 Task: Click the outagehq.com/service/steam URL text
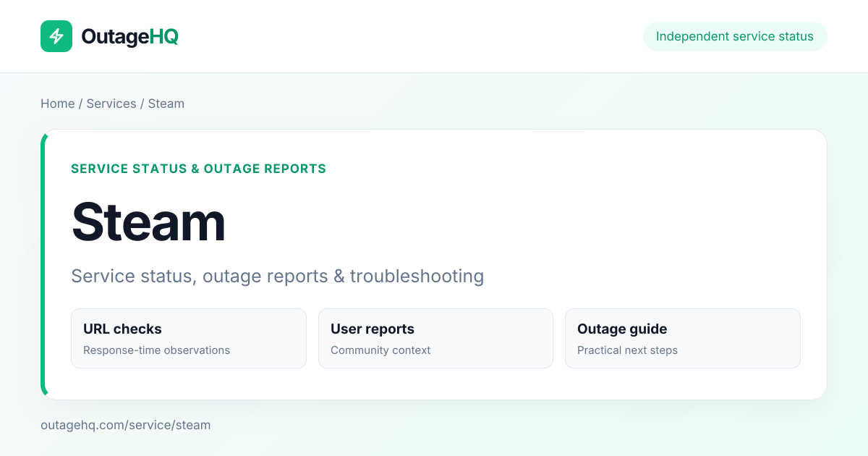click(x=126, y=425)
